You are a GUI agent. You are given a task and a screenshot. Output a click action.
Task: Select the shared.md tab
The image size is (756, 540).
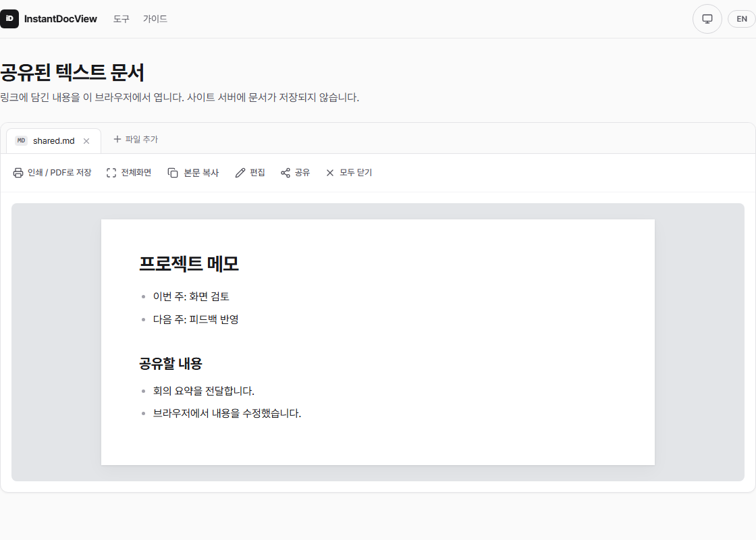(x=53, y=141)
